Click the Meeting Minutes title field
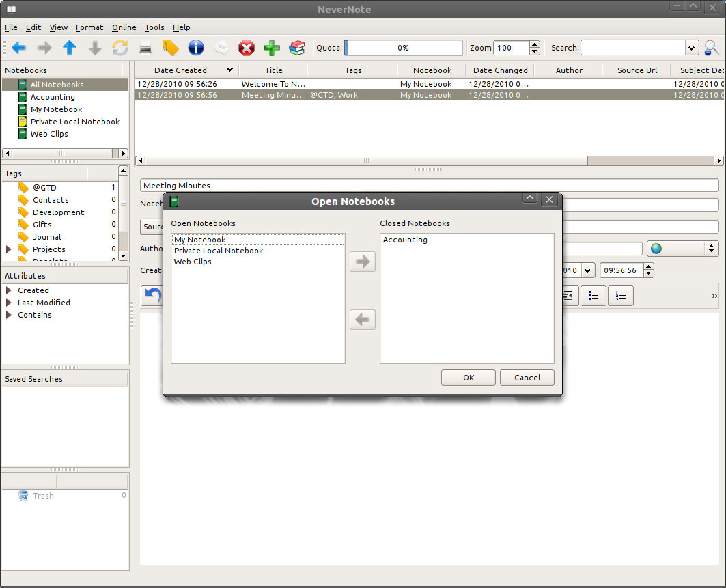 [429, 186]
